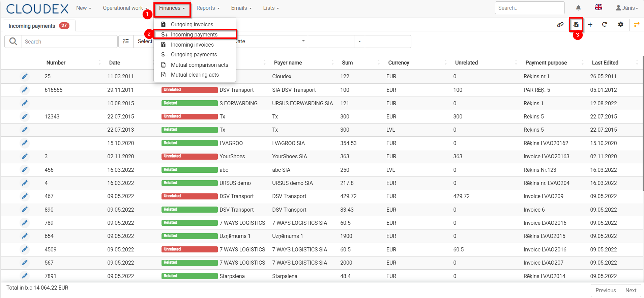Click the date range start field
This screenshot has width=644, height=298.
331,41
